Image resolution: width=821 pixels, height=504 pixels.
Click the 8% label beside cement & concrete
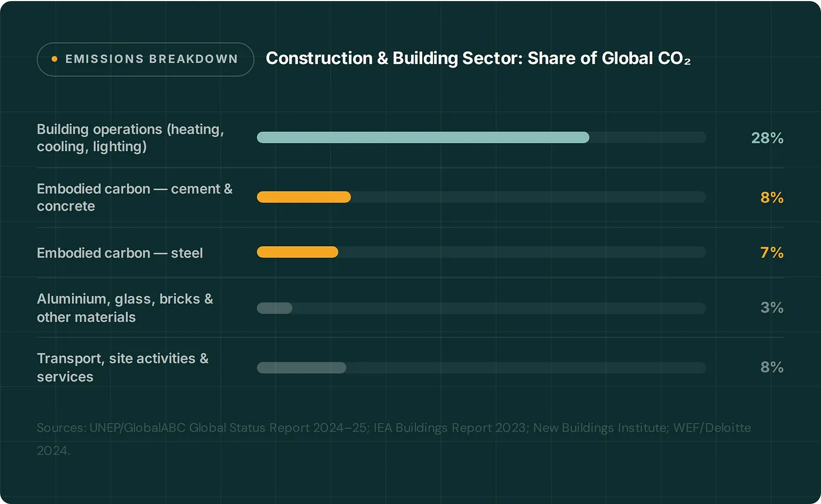coord(771,197)
